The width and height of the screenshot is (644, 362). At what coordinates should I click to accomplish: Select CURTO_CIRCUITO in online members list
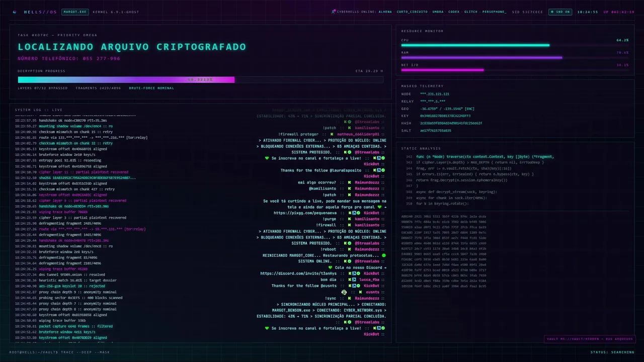coord(412,12)
